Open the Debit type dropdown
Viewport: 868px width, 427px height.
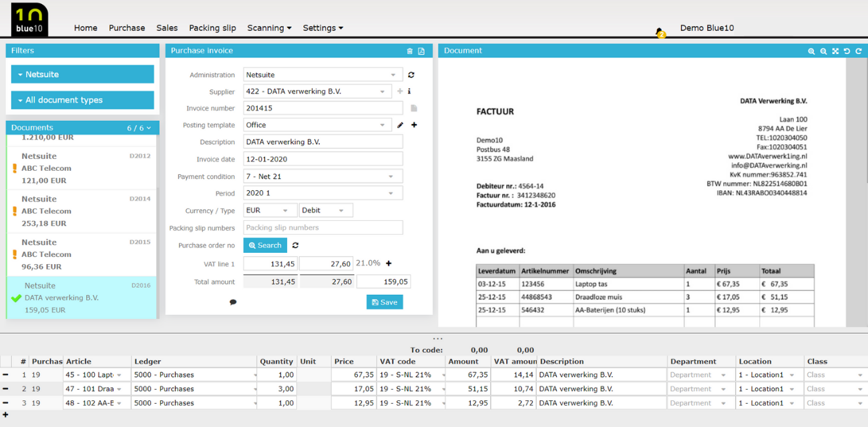(x=326, y=210)
